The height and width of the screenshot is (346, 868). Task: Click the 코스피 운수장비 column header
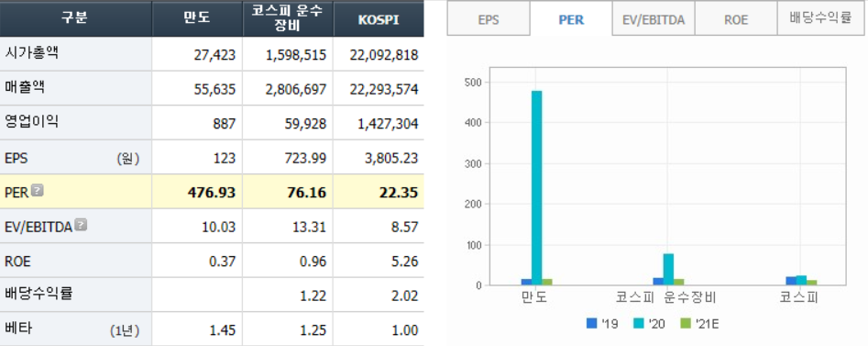point(288,17)
